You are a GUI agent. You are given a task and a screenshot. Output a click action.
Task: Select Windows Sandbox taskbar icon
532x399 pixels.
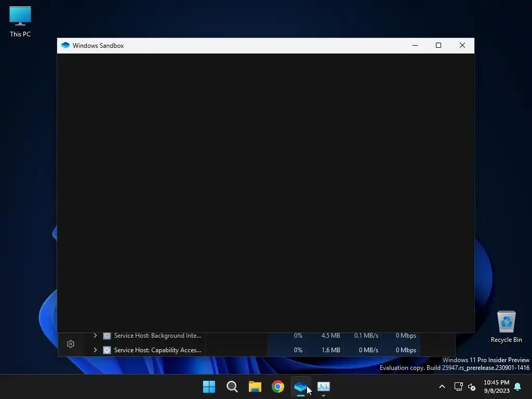301,387
